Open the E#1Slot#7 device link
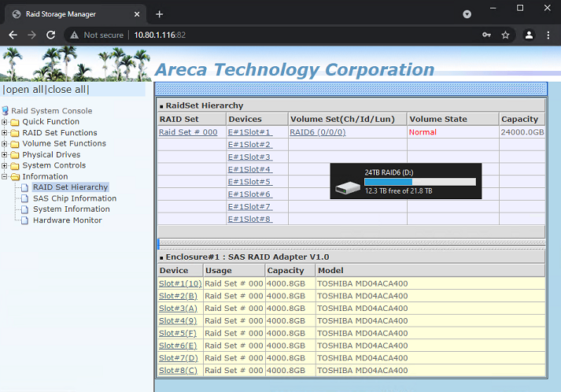 pyautogui.click(x=249, y=206)
